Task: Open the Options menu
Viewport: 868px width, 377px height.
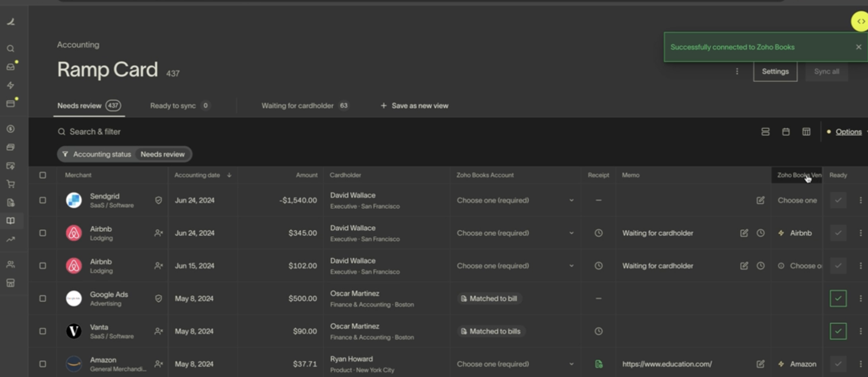Action: click(x=848, y=132)
